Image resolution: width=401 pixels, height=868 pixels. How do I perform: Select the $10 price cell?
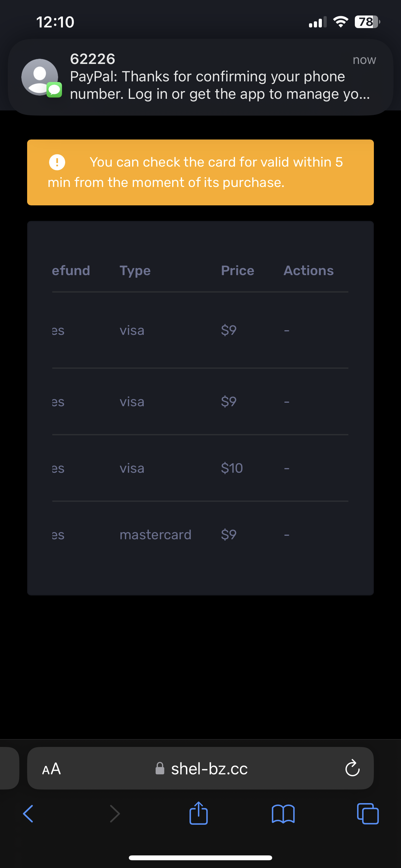click(x=232, y=468)
